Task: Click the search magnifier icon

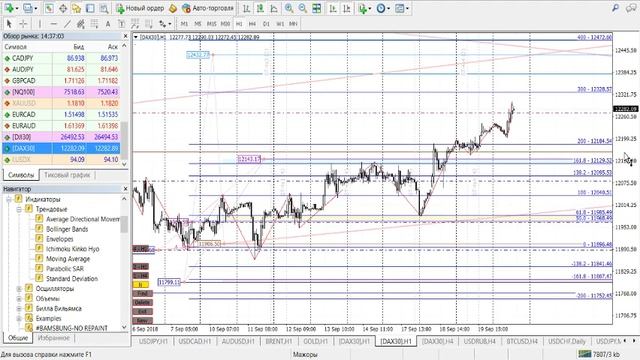Action: (x=615, y=8)
